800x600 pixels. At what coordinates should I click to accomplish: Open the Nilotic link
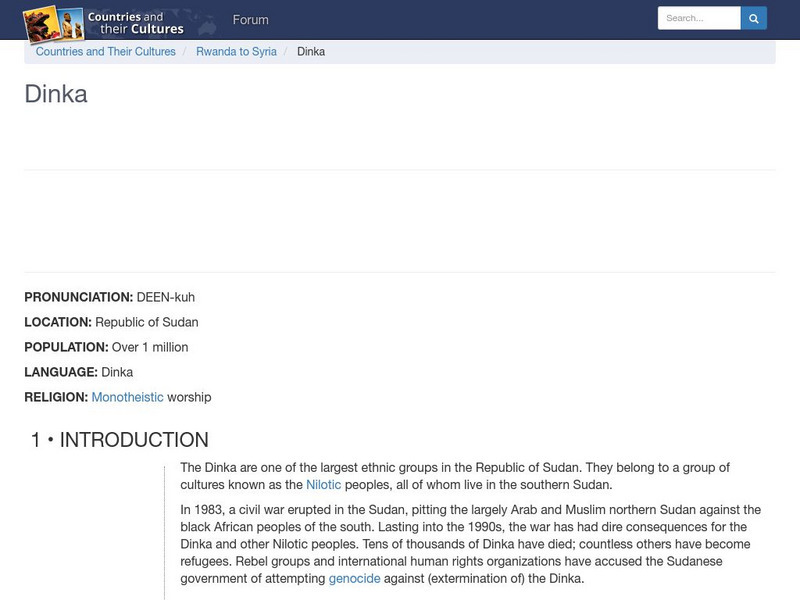323,485
